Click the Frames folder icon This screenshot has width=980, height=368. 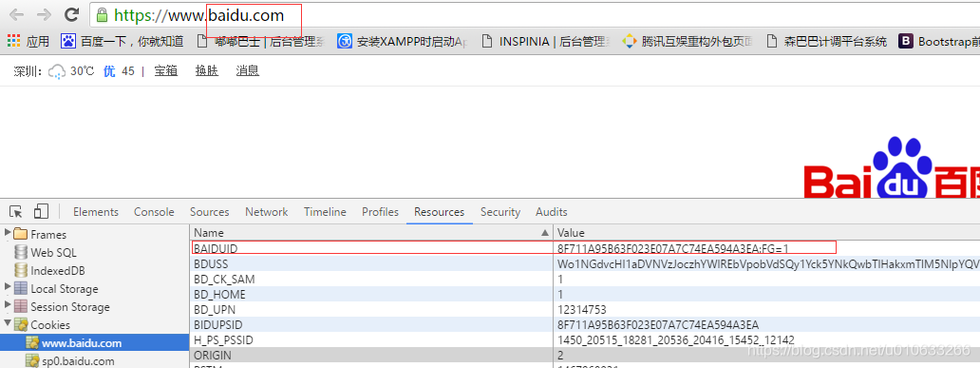point(21,234)
